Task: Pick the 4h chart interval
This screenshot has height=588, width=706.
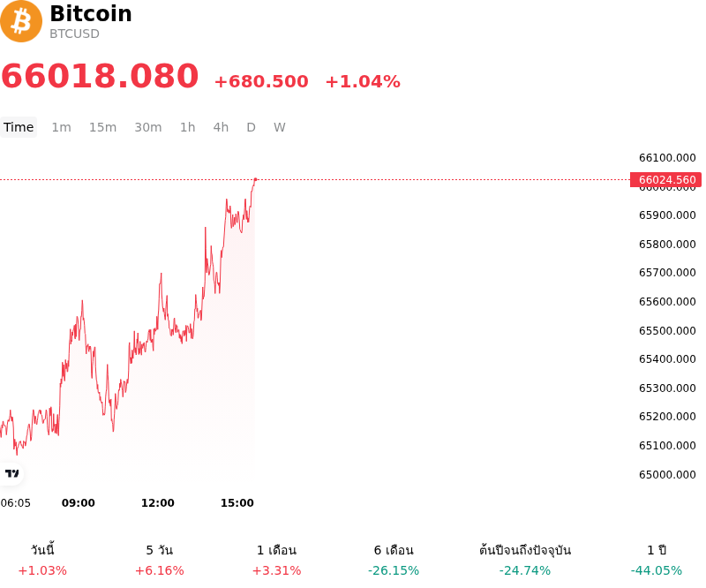Action: (x=221, y=127)
